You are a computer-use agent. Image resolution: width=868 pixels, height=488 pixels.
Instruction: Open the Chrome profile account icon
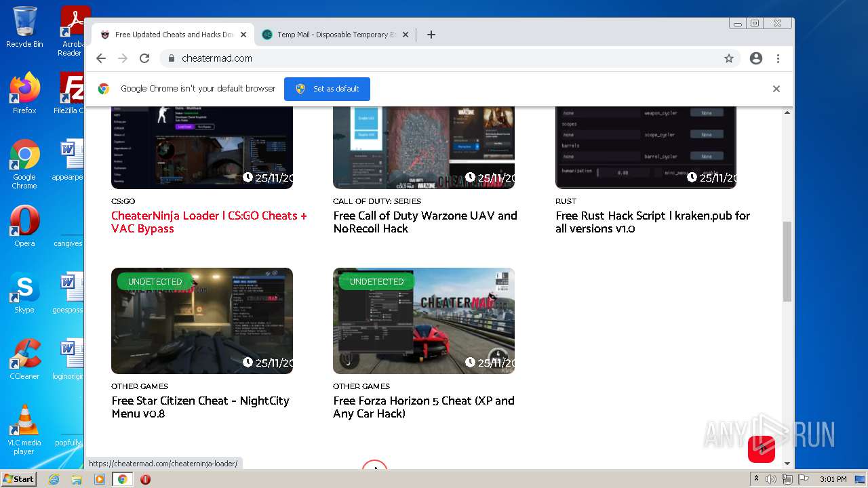[756, 58]
